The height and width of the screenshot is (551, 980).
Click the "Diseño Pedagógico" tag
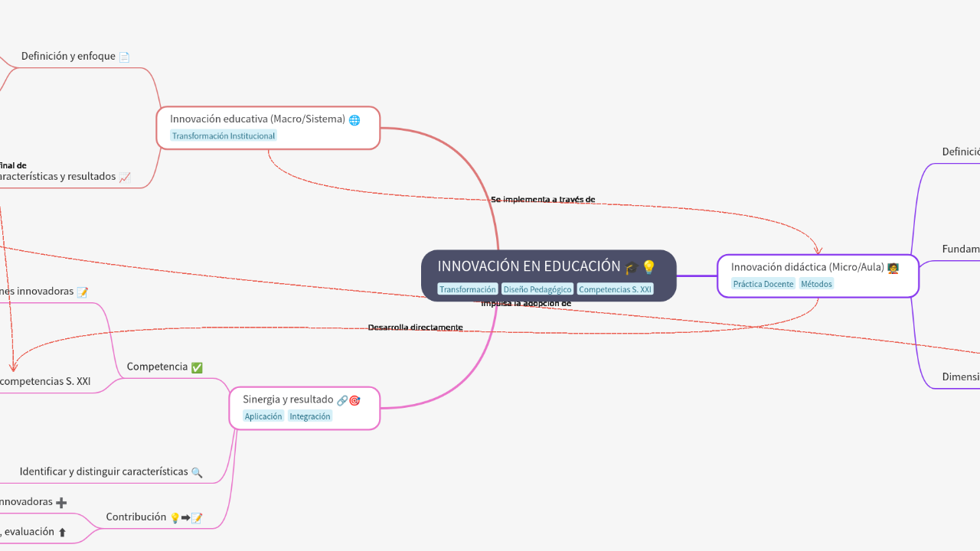click(537, 289)
